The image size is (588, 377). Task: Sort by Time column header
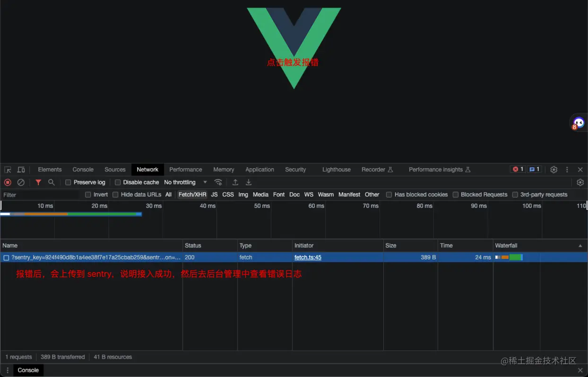pos(465,246)
